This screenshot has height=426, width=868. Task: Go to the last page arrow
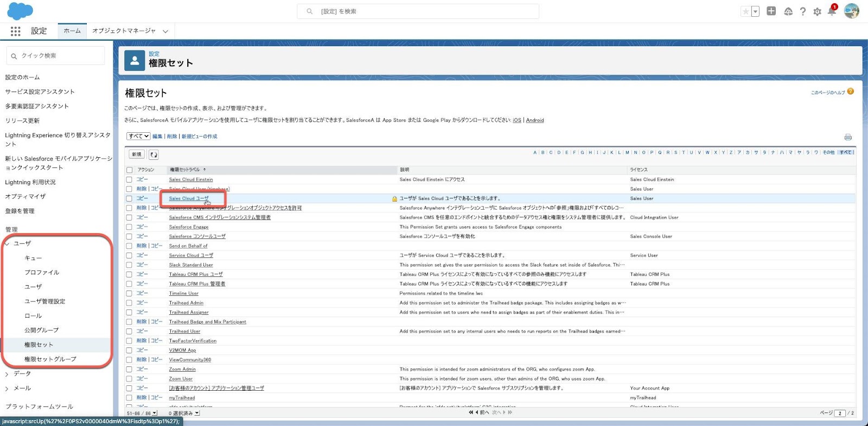pyautogui.click(x=510, y=412)
